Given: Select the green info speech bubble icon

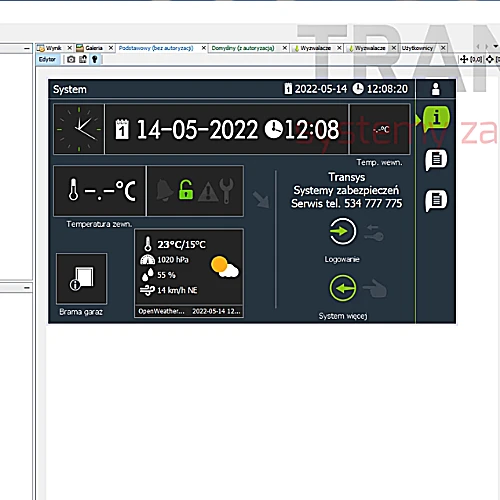Looking at the screenshot, I should (x=436, y=119).
